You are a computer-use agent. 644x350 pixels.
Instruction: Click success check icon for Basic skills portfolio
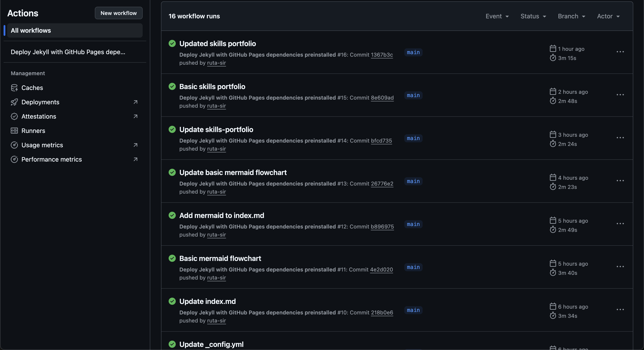[x=172, y=87]
